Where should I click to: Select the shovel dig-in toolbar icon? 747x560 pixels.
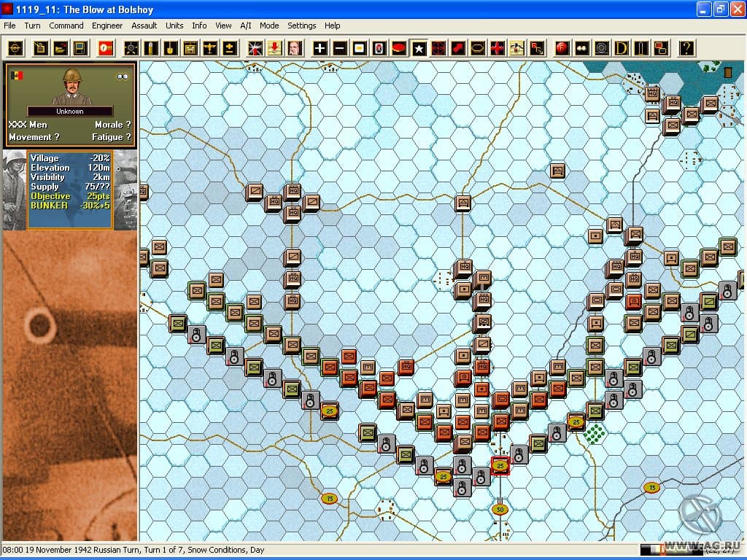[x=171, y=48]
